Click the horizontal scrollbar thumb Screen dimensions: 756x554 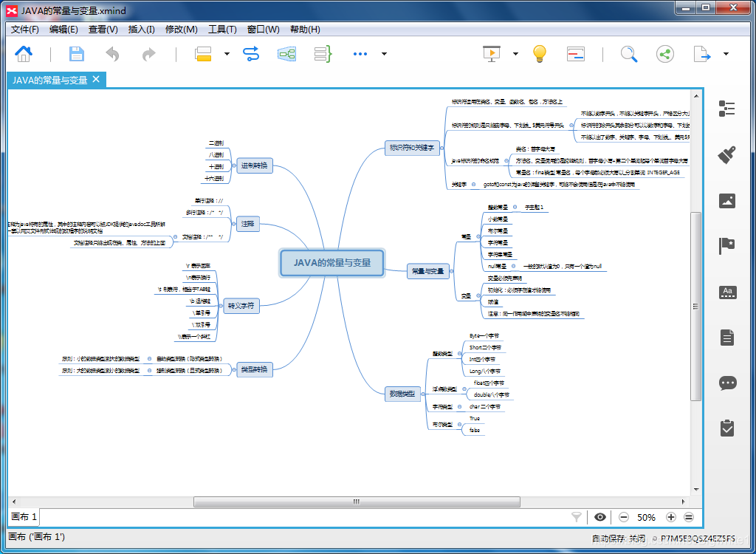(357, 502)
